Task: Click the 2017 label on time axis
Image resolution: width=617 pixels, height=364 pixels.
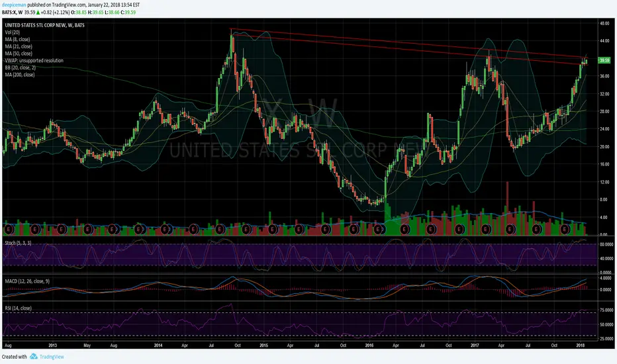Action: click(475, 345)
